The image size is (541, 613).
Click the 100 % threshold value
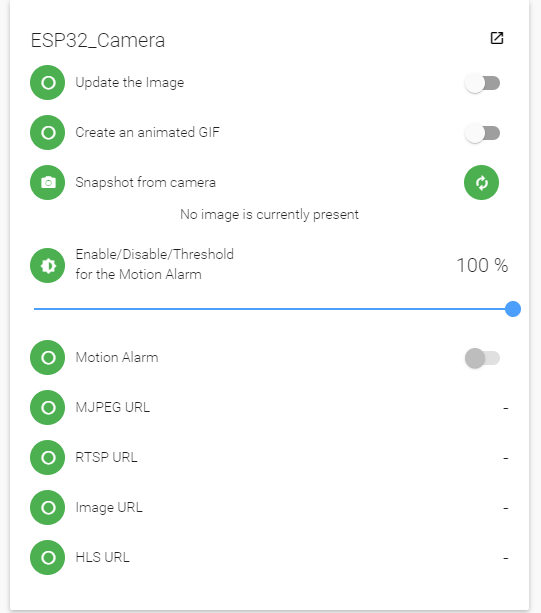pos(482,265)
